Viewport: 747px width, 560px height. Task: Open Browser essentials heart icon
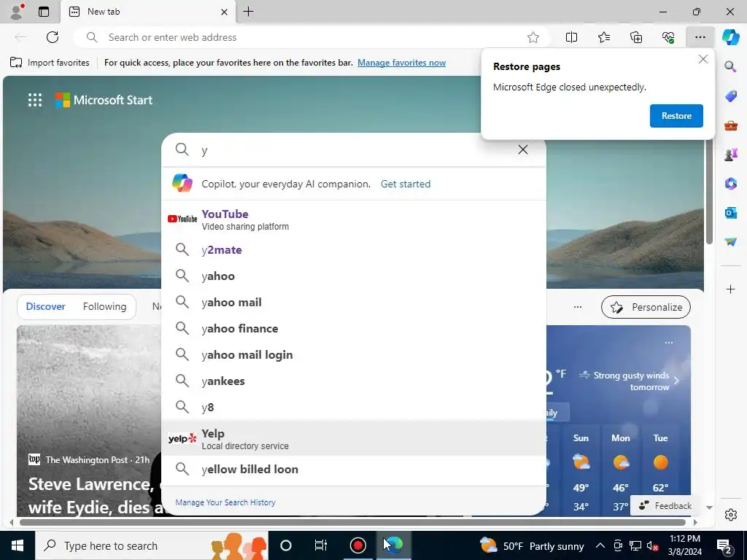point(668,37)
